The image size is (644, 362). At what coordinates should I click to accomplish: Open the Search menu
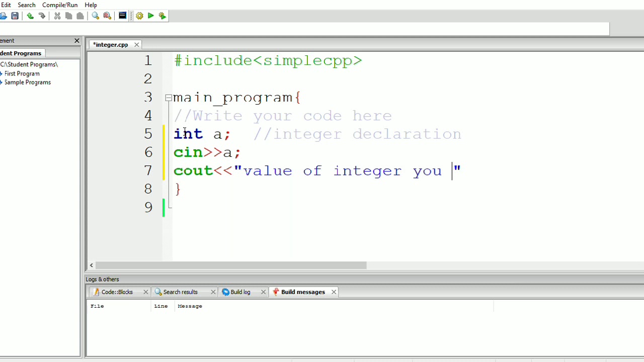[x=27, y=5]
